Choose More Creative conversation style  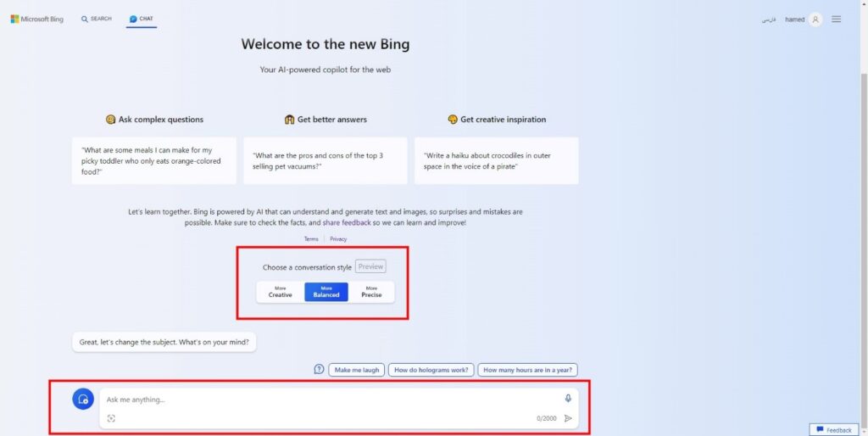pyautogui.click(x=280, y=292)
